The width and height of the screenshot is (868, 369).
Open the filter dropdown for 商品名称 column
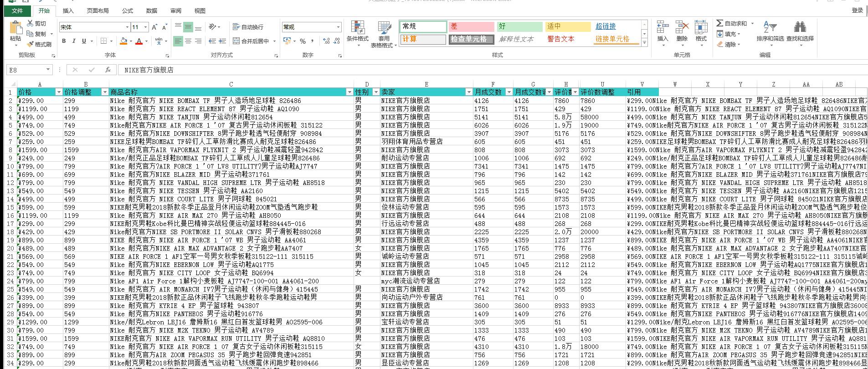click(x=349, y=92)
